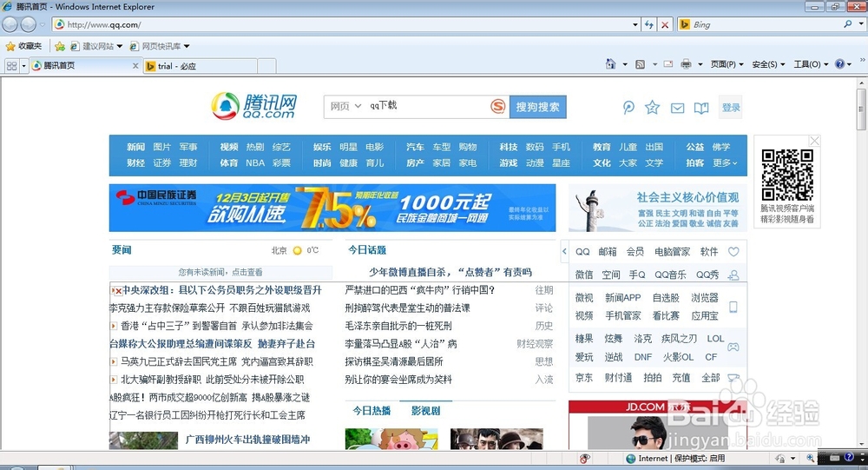The image size is (868, 470).
Task: Click the Help question mark icon
Action: tap(839, 64)
